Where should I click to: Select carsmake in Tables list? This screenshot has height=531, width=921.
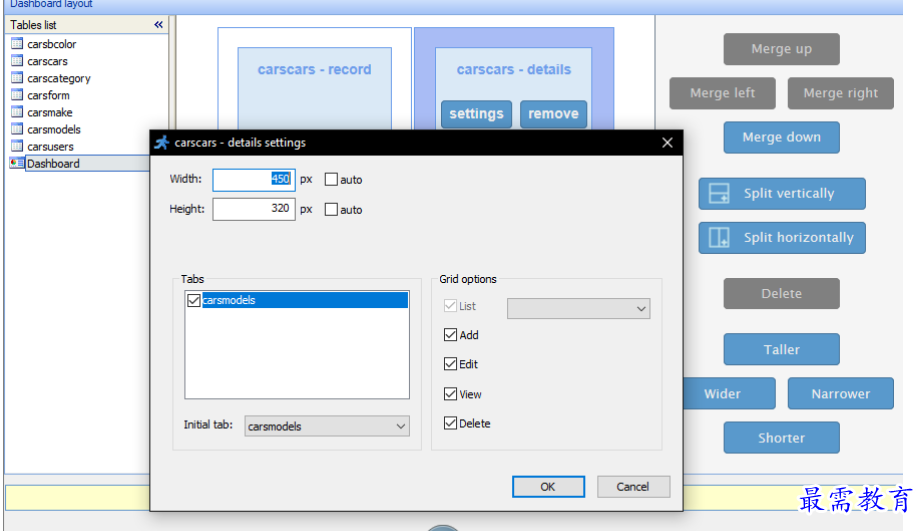(x=50, y=112)
